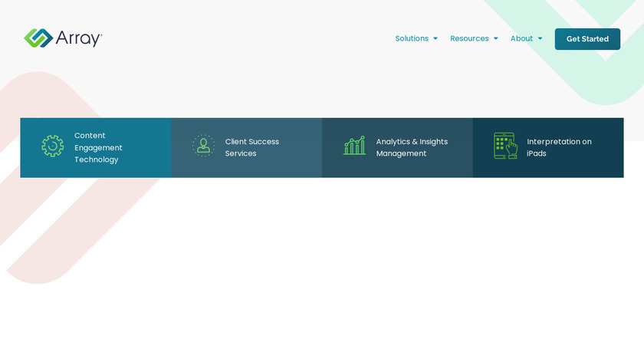Click the bar chart icon for Analytics & Insights
This screenshot has width=644, height=362.
pyautogui.click(x=354, y=146)
